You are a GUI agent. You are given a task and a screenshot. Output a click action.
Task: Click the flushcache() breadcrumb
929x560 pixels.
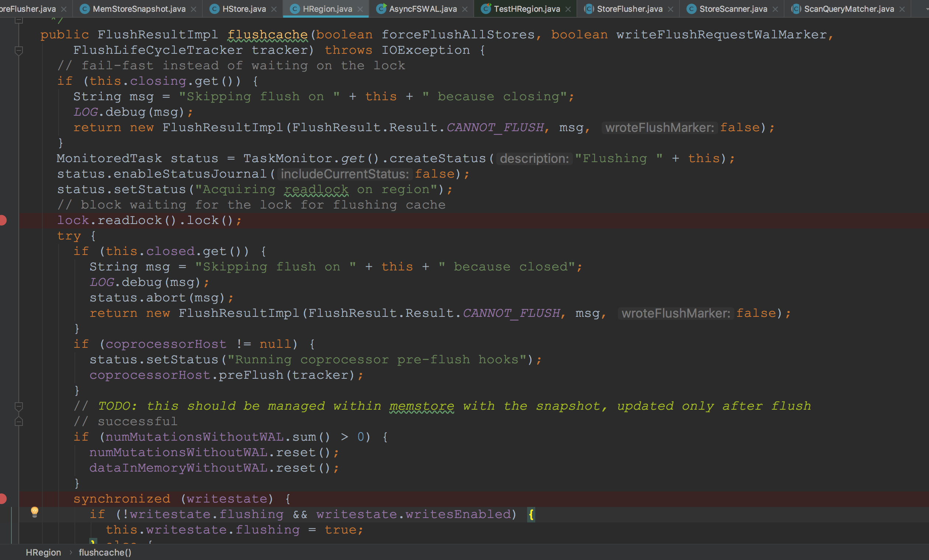click(x=105, y=553)
